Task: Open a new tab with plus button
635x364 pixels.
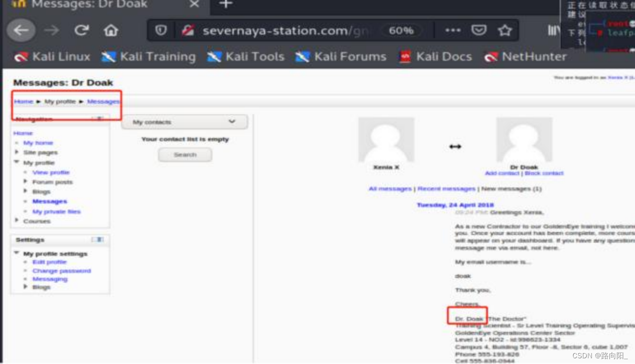Action: pyautogui.click(x=226, y=4)
